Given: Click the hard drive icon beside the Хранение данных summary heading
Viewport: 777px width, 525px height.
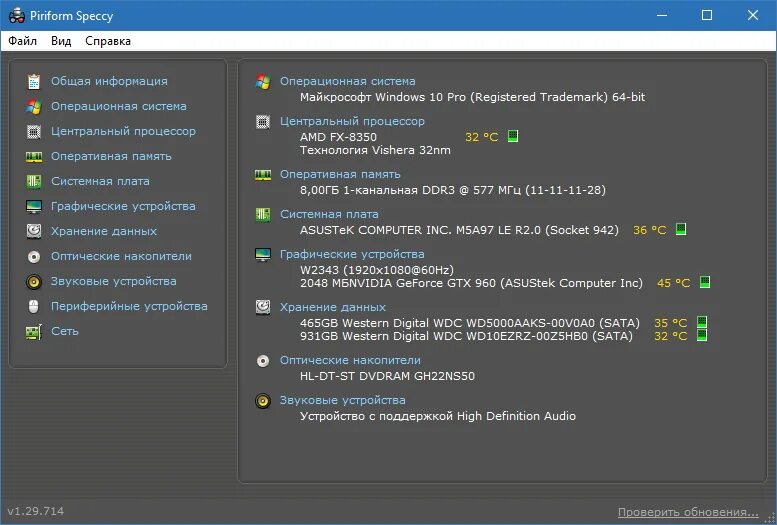Looking at the screenshot, I should 263,307.
